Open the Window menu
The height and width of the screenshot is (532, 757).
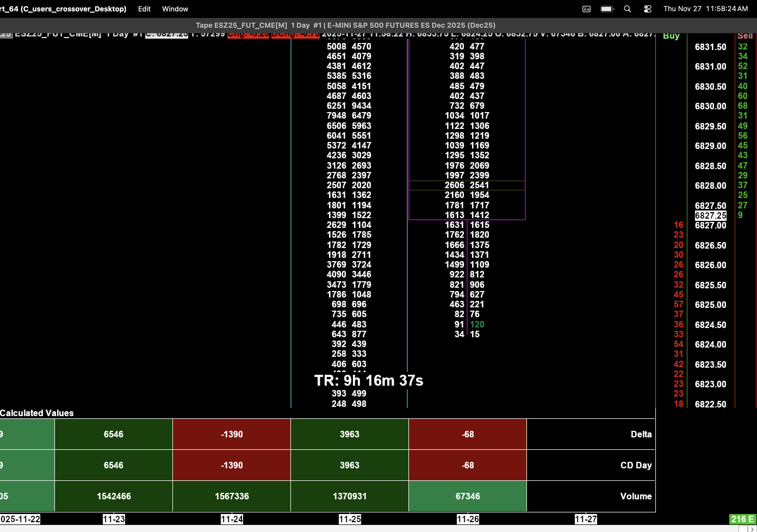click(x=175, y=9)
